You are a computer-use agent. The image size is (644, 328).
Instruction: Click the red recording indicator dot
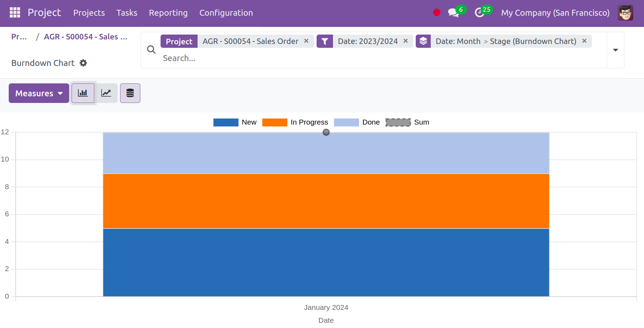(x=437, y=13)
